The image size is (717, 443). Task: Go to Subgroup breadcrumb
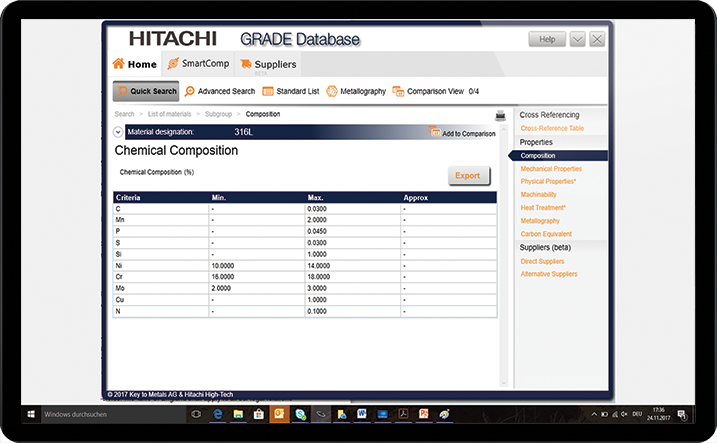(x=218, y=114)
